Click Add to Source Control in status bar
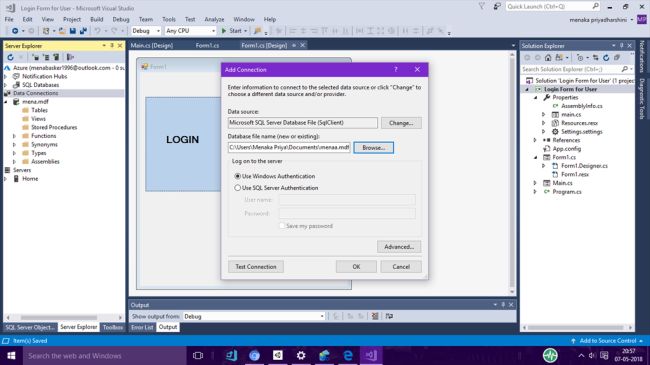The image size is (650, 365). (607, 341)
